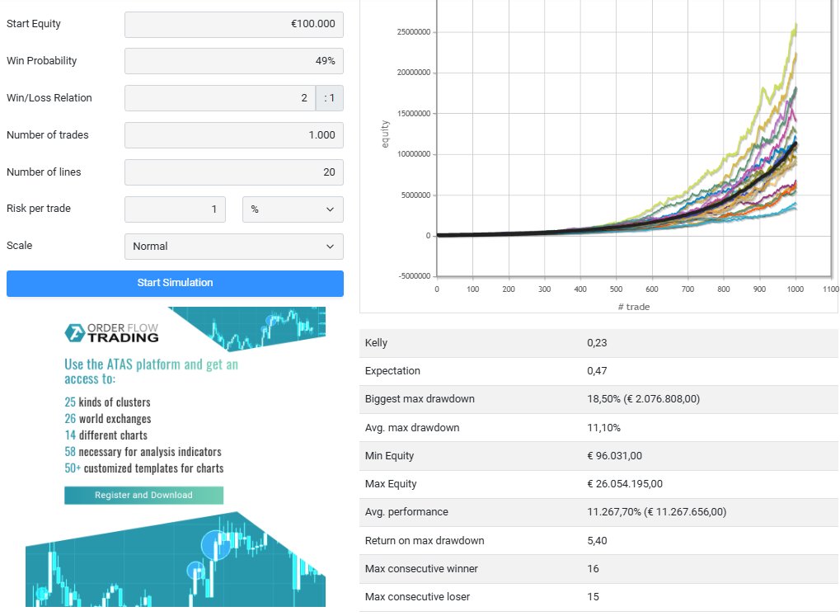Click the Kelly row label
This screenshot has width=840, height=616.
pos(376,343)
